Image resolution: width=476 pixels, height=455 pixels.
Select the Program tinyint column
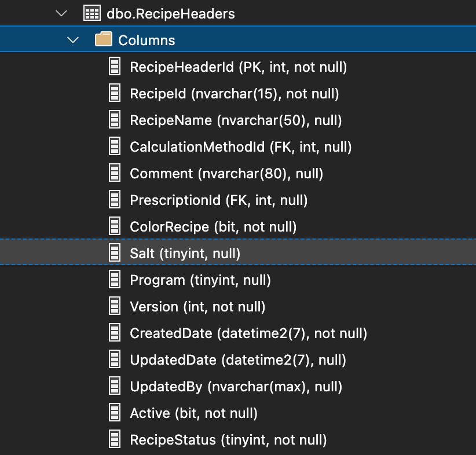coord(200,280)
